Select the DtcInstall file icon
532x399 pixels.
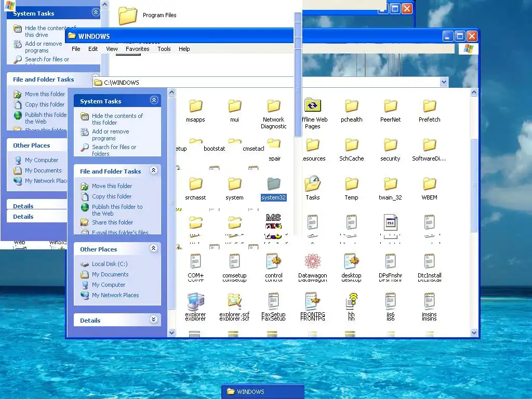point(429,261)
